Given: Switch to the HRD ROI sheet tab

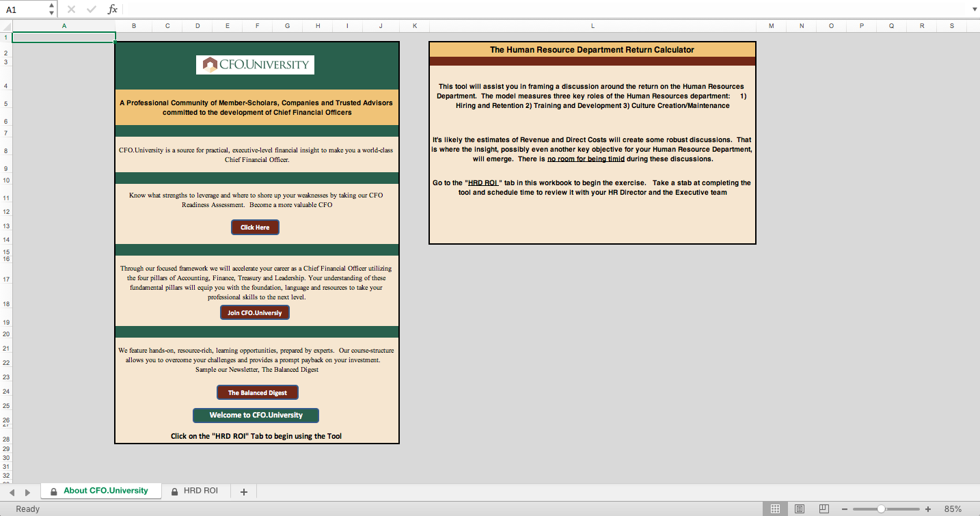Looking at the screenshot, I should [195, 491].
